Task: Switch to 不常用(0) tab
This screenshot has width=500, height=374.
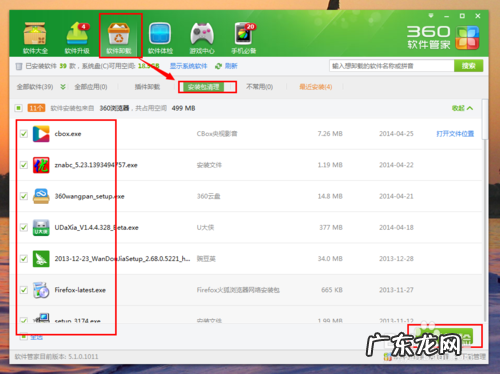Action: (259, 87)
